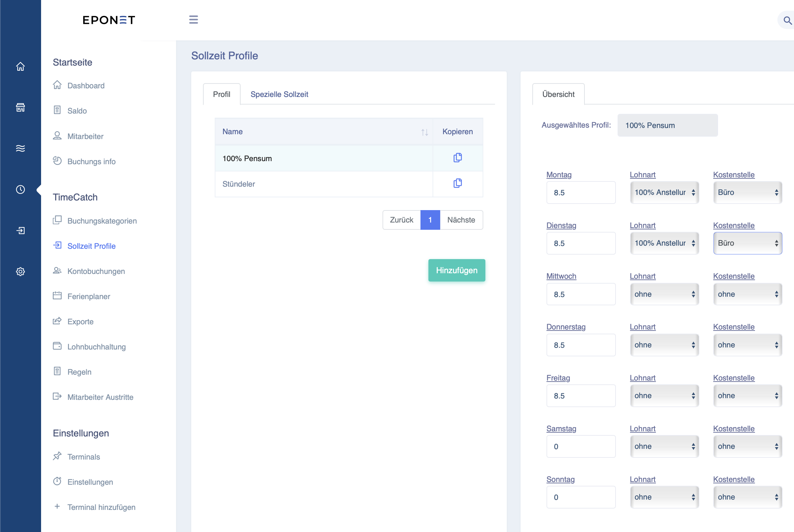This screenshot has width=794, height=532.
Task: Open Sonntag Kostenstelle dropdown
Action: click(x=748, y=497)
